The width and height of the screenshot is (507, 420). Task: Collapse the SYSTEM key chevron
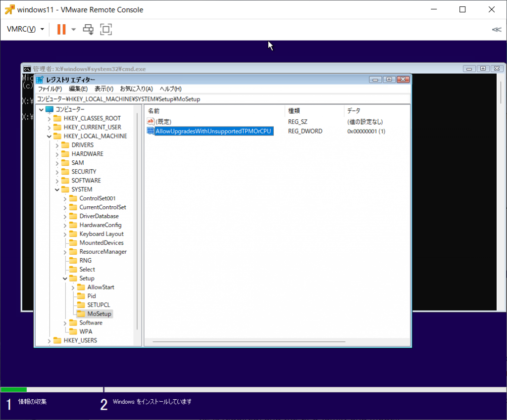[57, 189]
